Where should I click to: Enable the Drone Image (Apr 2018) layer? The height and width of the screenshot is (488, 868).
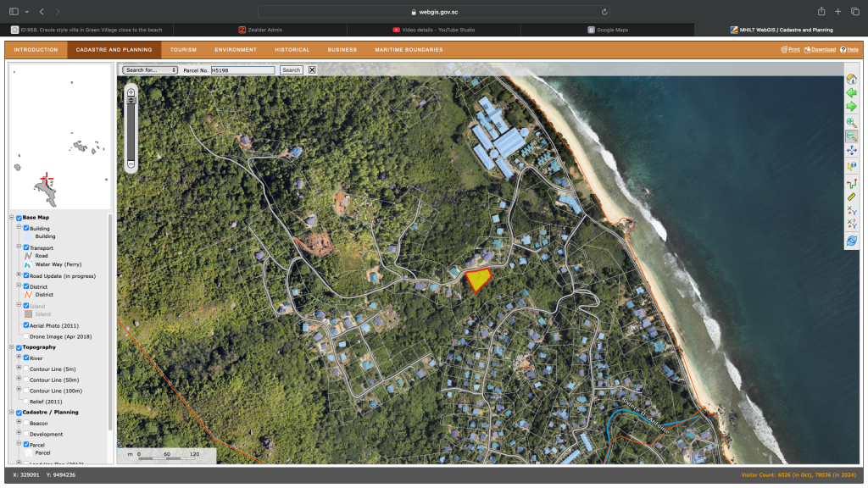point(26,336)
